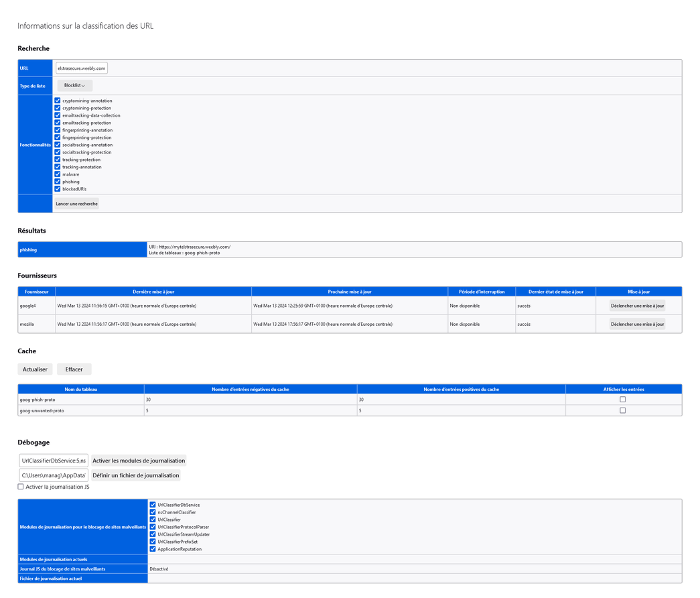Toggle the phishing feature checkbox
Viewport: 700px width, 598px height.
[x=58, y=182]
